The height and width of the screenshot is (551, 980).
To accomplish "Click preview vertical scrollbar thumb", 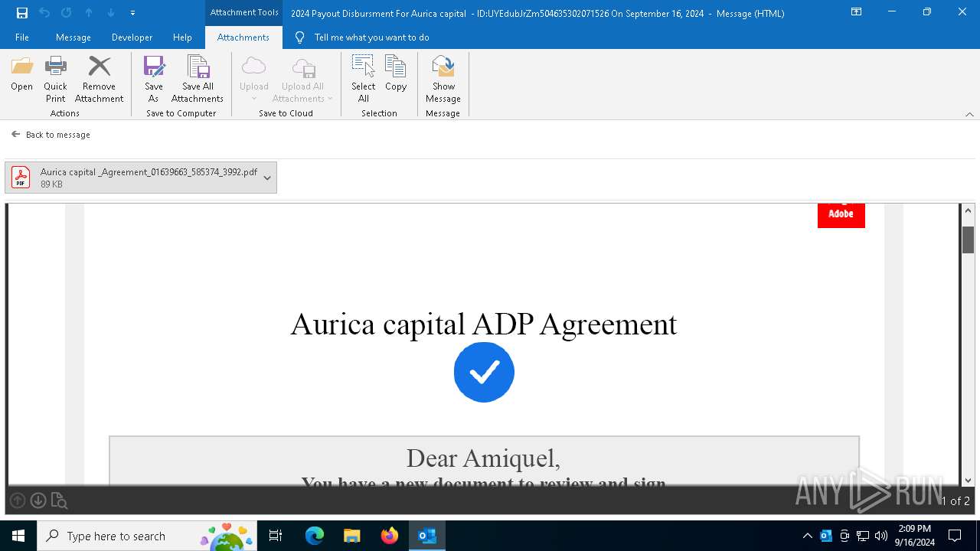I will point(968,240).
